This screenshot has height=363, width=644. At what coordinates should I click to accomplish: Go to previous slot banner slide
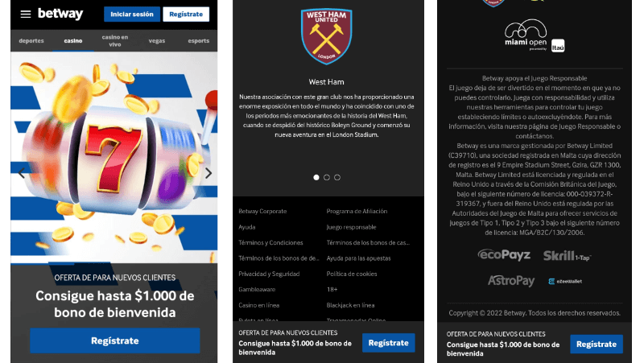pos(22,173)
